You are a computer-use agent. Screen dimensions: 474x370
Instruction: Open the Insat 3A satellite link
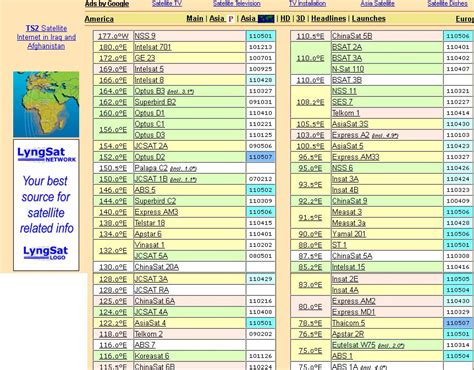(x=345, y=179)
